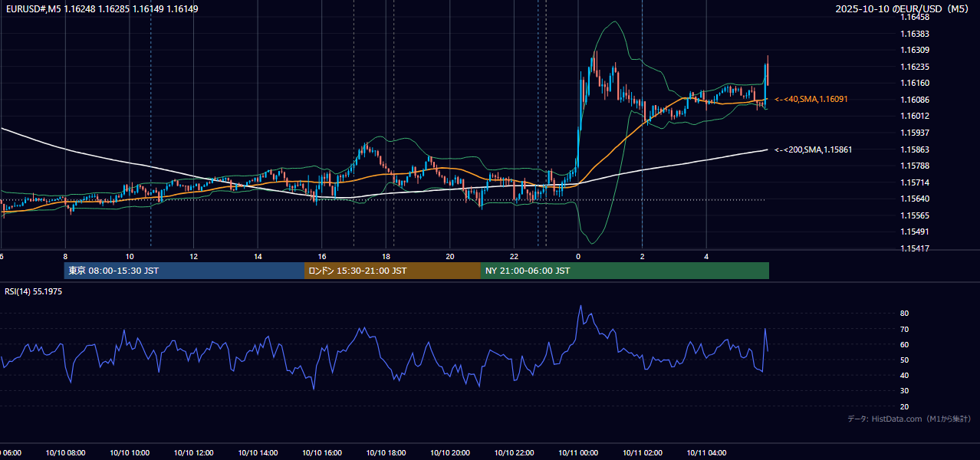The image size is (980, 460).
Task: Click the bottom time label 10/10 18:00
Action: click(x=386, y=453)
